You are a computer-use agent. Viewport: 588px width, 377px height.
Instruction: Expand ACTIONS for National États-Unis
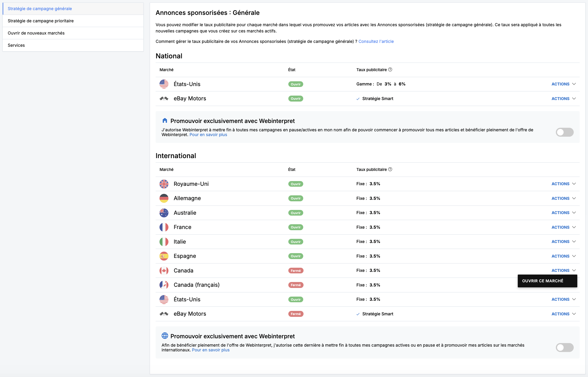pos(564,84)
